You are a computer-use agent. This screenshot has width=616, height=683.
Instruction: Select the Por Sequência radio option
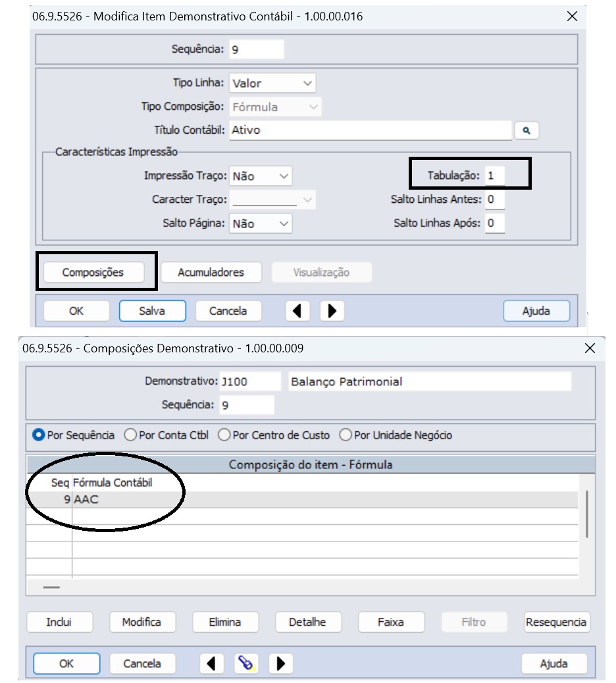pyautogui.click(x=73, y=435)
